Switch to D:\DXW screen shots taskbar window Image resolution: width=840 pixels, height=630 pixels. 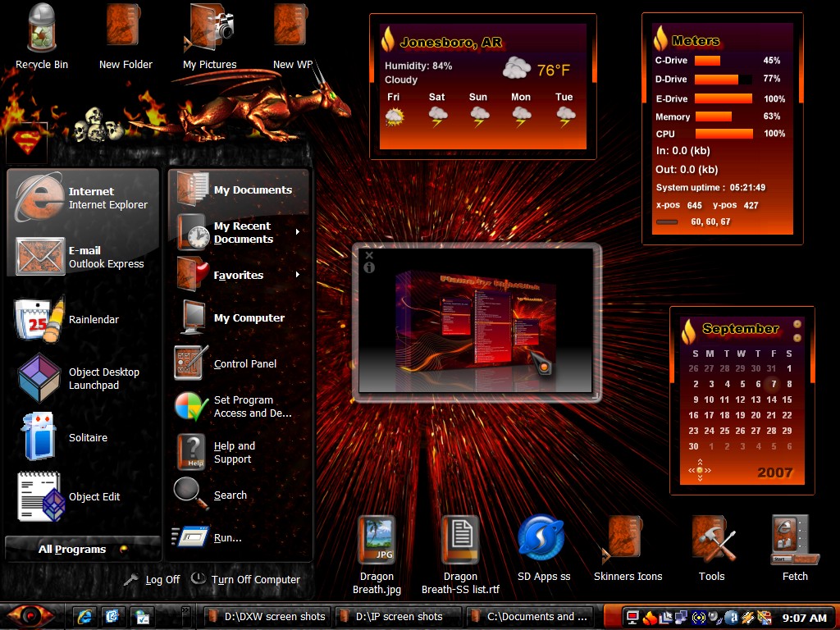[x=267, y=617]
